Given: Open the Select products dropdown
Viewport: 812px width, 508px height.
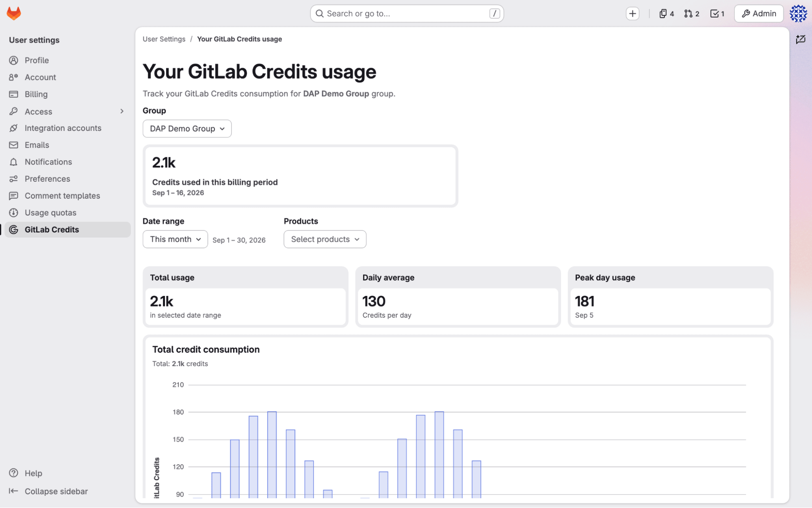Looking at the screenshot, I should tap(325, 239).
